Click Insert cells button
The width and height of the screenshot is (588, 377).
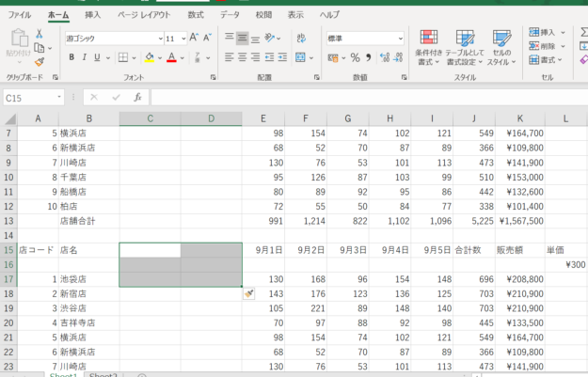point(547,33)
